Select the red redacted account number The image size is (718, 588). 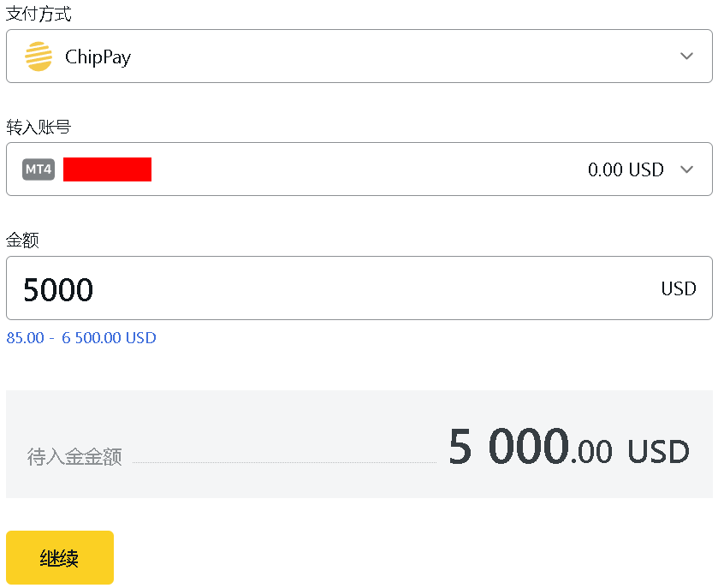tap(107, 169)
